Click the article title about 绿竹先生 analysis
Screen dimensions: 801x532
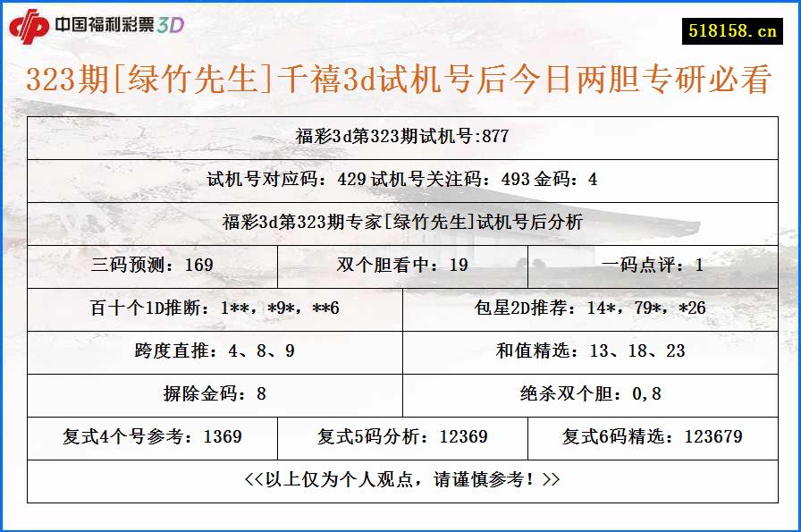point(400,80)
